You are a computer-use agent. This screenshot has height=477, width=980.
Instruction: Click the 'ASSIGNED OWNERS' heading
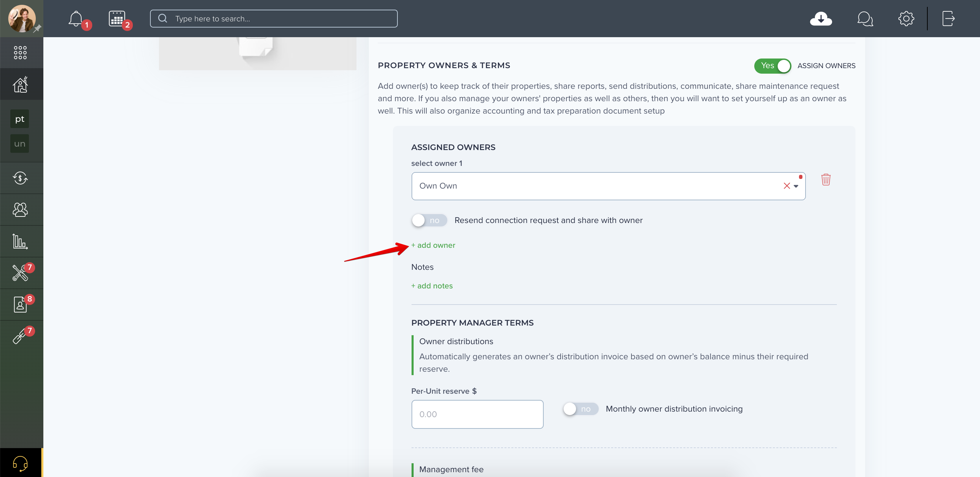coord(453,148)
